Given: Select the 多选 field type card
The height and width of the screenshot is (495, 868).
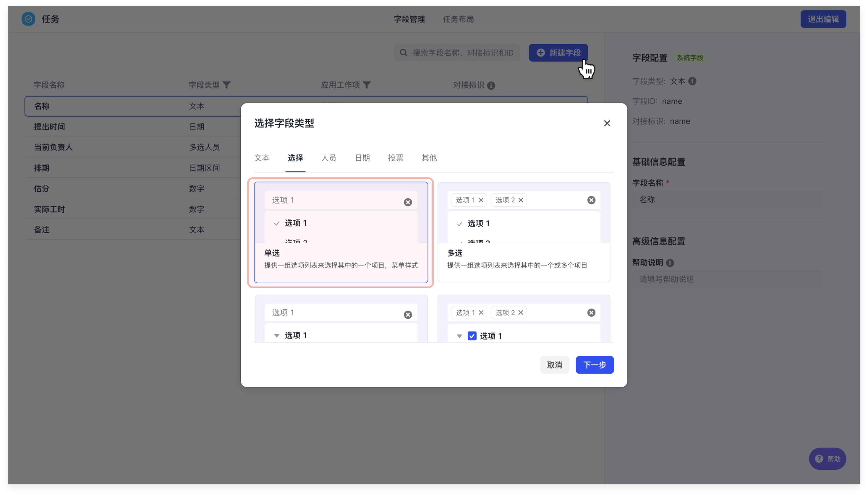Looking at the screenshot, I should (523, 232).
